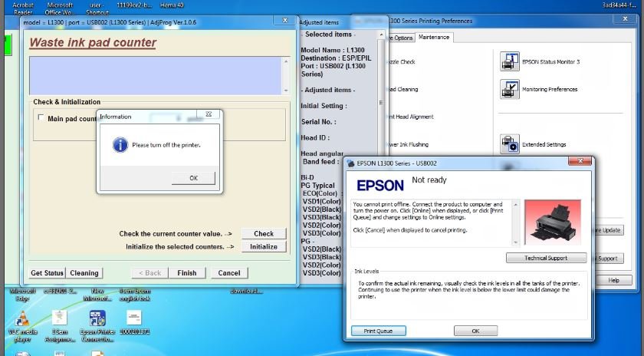
Task: Click the Technical Support button
Action: click(x=546, y=258)
